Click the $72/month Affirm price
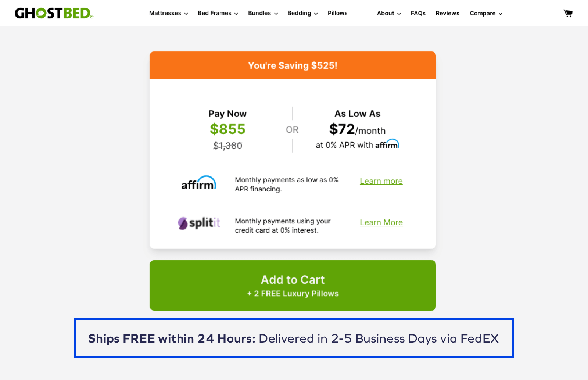The image size is (588, 380). coord(357,130)
